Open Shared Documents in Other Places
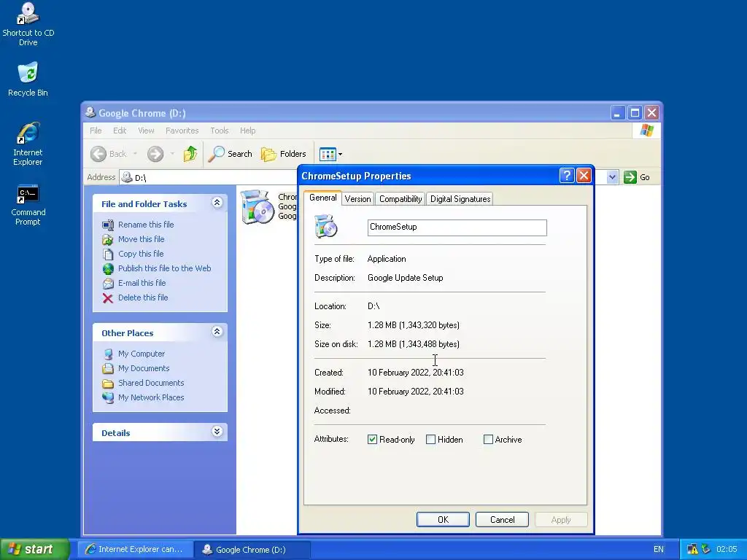The width and height of the screenshot is (747, 560). (x=151, y=383)
